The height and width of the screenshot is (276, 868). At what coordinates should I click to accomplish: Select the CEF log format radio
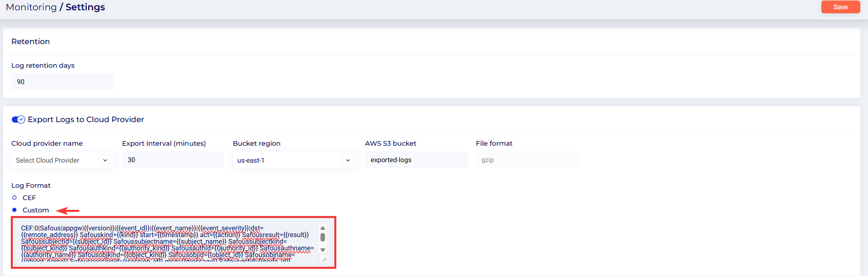pyautogui.click(x=14, y=198)
